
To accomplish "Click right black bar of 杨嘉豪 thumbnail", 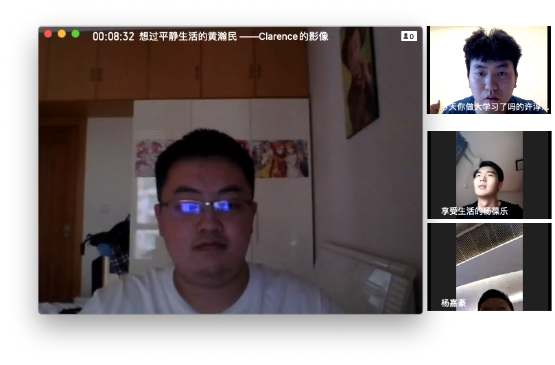I will (x=537, y=267).
